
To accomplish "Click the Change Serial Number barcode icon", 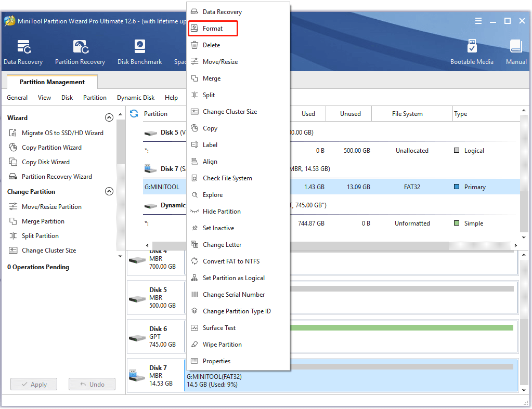I will click(x=194, y=294).
